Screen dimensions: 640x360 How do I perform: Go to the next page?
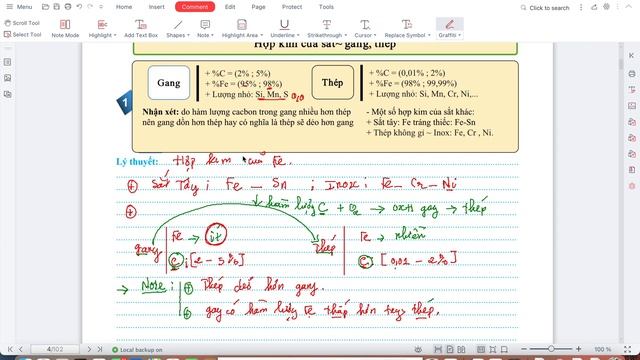click(x=89, y=349)
